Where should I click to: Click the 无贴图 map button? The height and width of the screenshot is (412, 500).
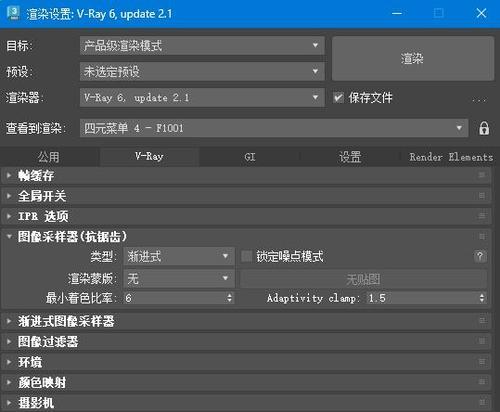pos(363,279)
